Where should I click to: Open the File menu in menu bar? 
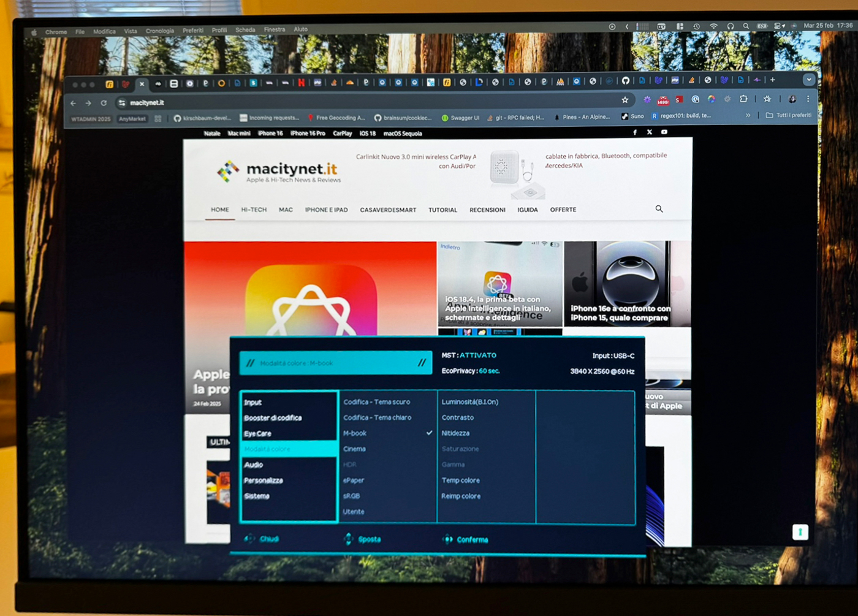(x=80, y=32)
